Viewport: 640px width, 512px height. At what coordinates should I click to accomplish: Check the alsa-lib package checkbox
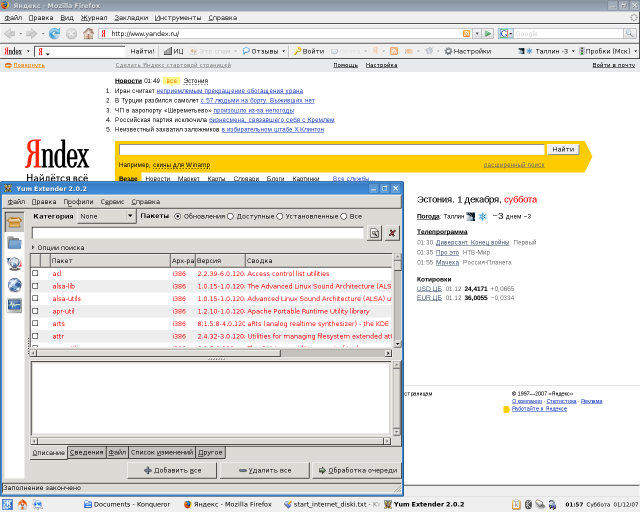(35, 286)
